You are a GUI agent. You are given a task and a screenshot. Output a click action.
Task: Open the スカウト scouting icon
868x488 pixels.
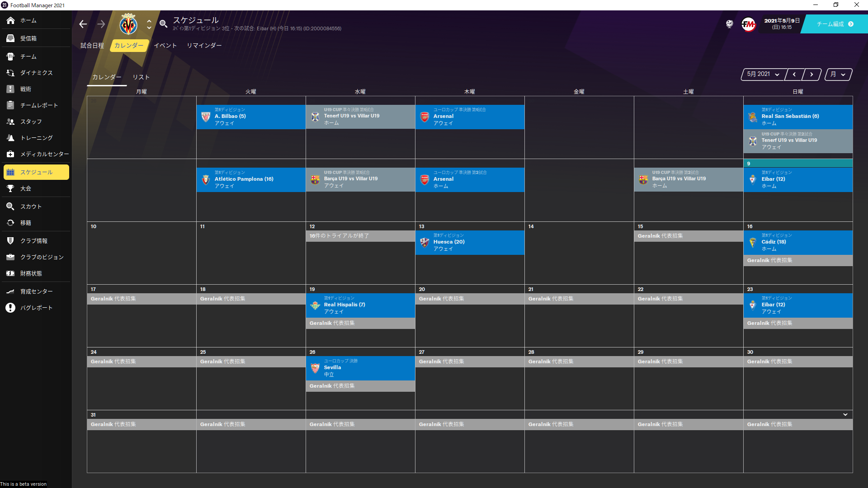10,206
